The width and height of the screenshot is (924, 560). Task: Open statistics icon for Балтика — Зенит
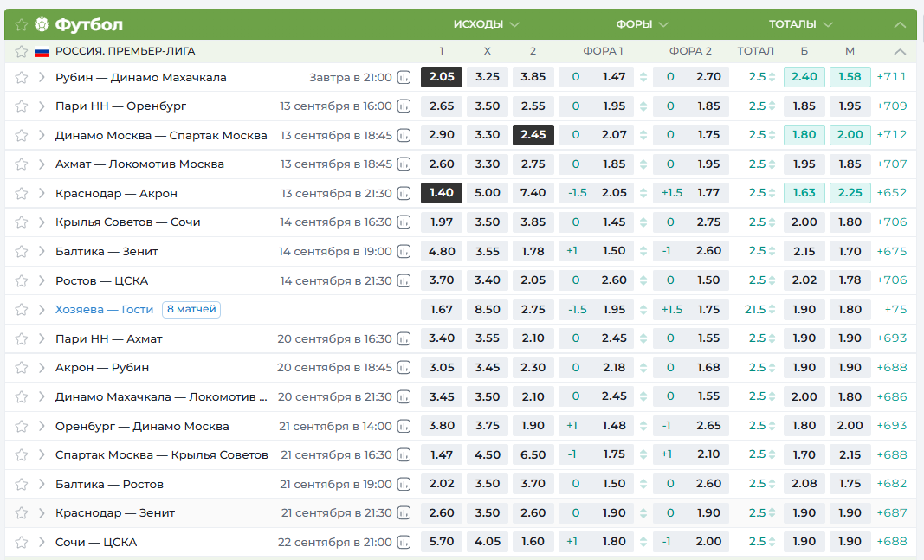[404, 252]
